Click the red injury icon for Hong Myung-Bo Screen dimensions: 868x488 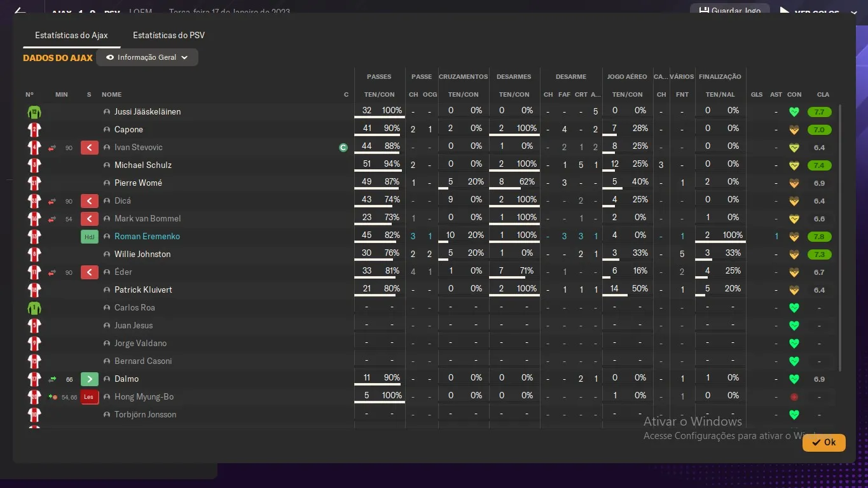[x=794, y=397]
